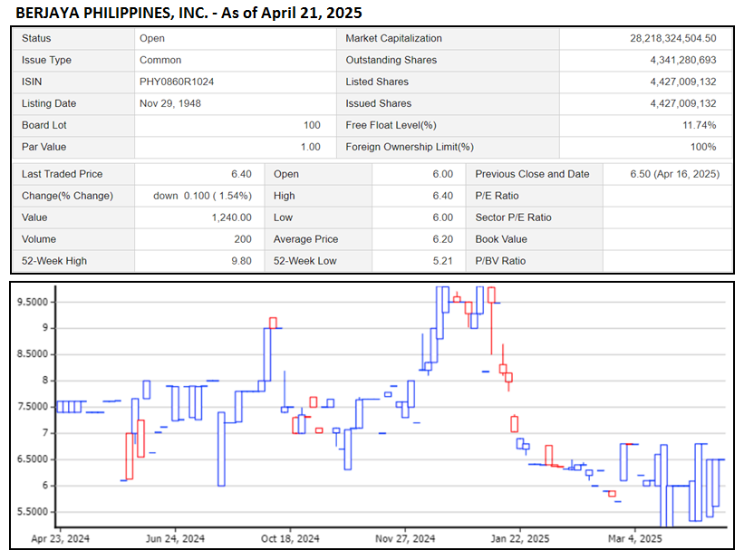The width and height of the screenshot is (744, 560).
Task: Select the Open price label
Action: [286, 174]
